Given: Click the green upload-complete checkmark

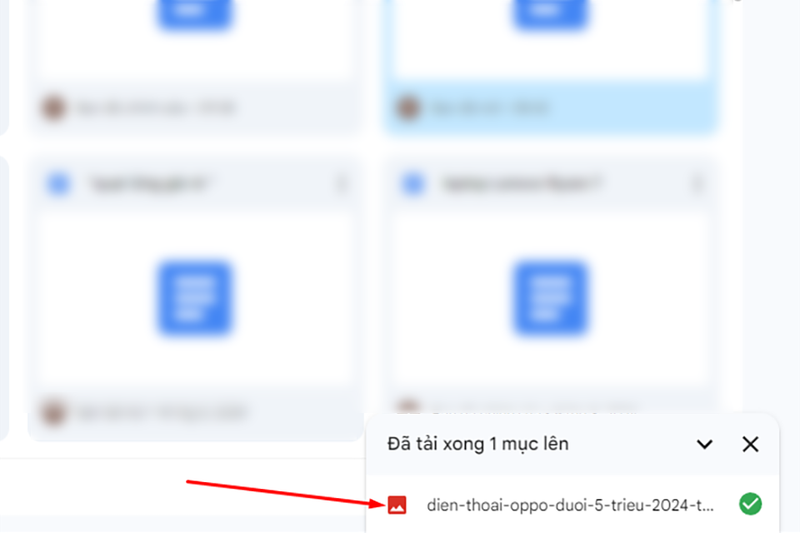Looking at the screenshot, I should point(750,504).
